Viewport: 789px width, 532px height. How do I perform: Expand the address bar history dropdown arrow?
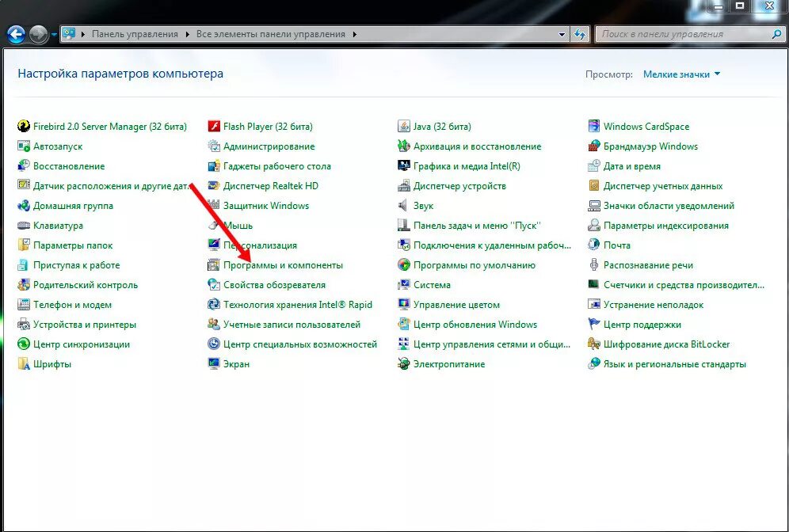point(562,34)
